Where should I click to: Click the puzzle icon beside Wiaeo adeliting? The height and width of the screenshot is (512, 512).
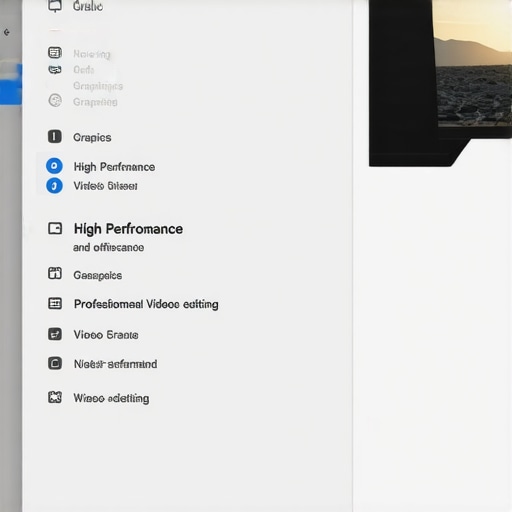(x=55, y=397)
